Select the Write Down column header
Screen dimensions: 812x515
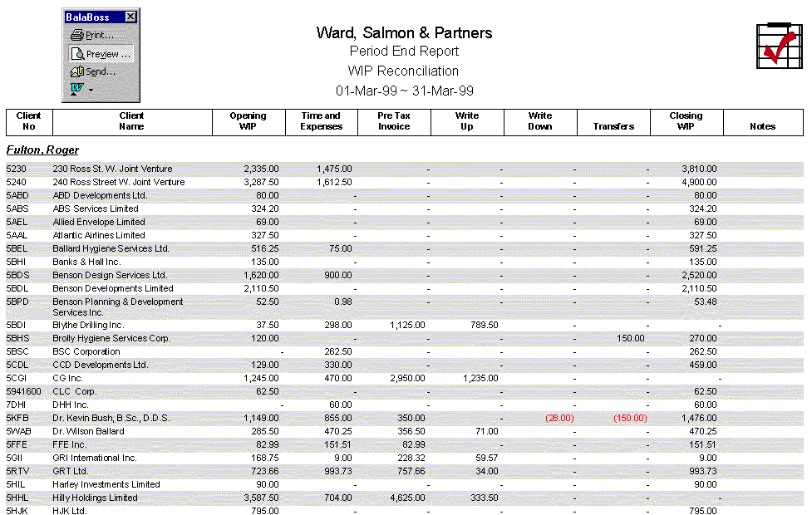[540, 121]
